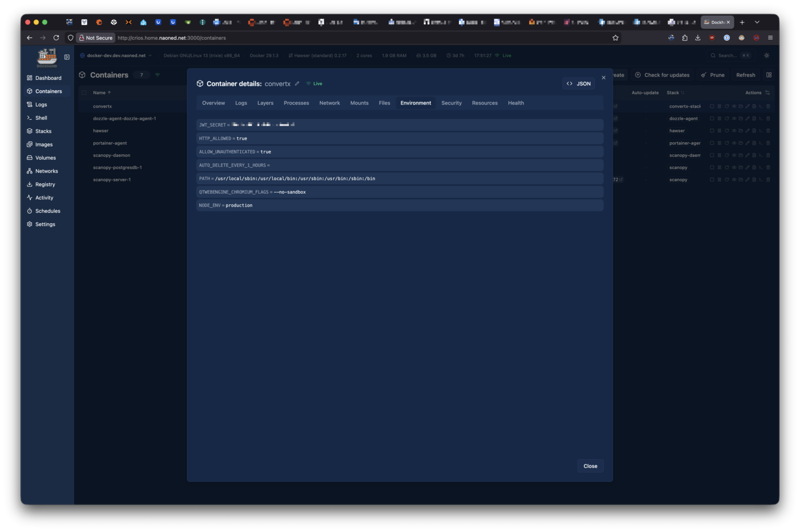Bookmark this page with the star icon
Viewport: 800px width, 532px height.
point(615,38)
